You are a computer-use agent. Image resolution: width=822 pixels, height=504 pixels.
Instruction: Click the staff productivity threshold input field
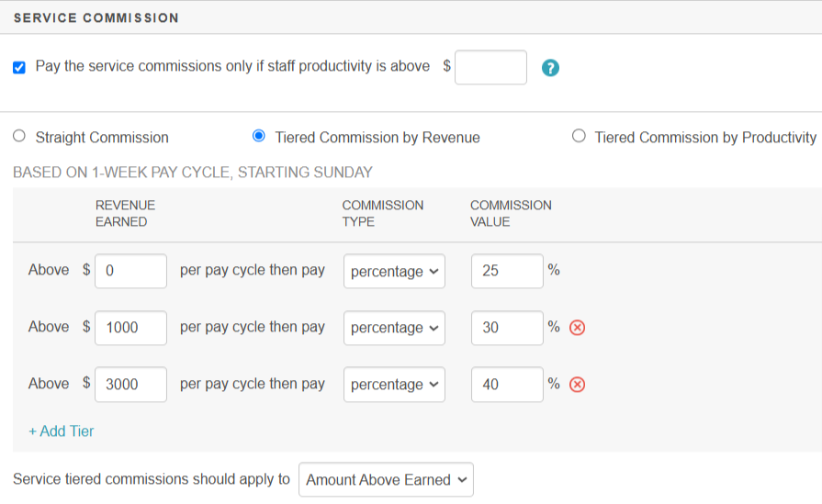coord(490,67)
